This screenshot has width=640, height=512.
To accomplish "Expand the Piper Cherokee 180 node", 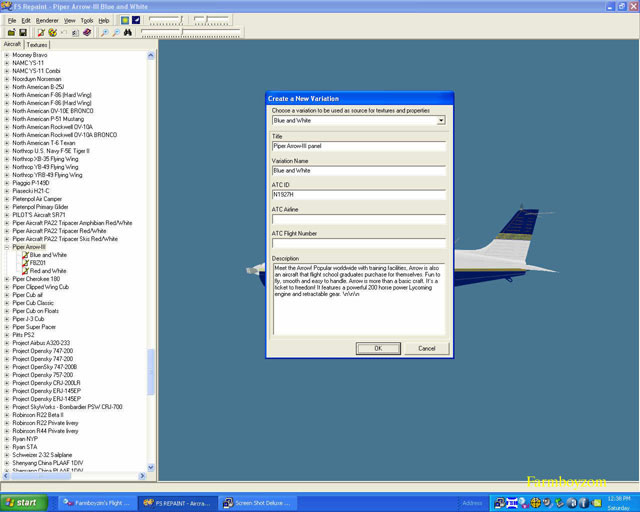I will pyautogui.click(x=7, y=279).
